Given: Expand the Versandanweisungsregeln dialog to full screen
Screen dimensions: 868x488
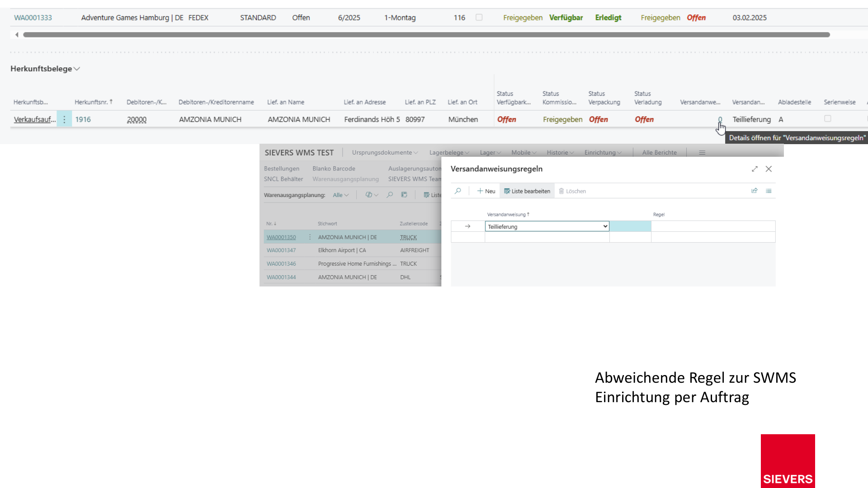Looking at the screenshot, I should (x=755, y=169).
